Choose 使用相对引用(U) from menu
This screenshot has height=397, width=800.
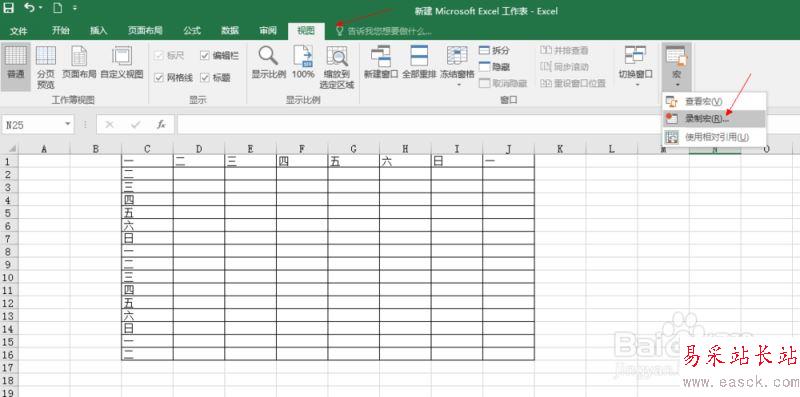[714, 137]
